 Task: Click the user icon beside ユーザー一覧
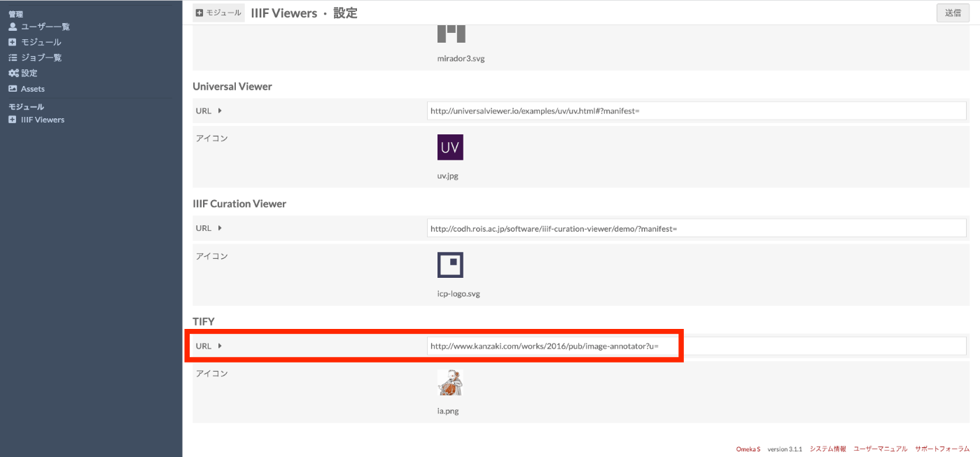pos(13,27)
